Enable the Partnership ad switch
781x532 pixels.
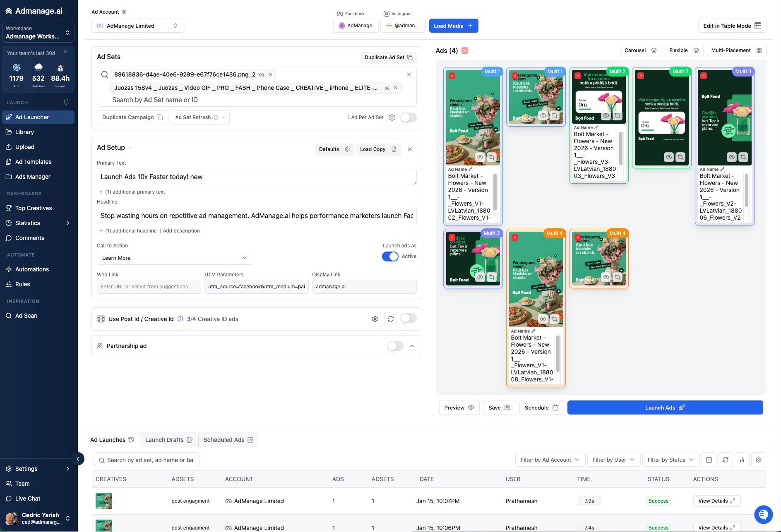(x=395, y=346)
